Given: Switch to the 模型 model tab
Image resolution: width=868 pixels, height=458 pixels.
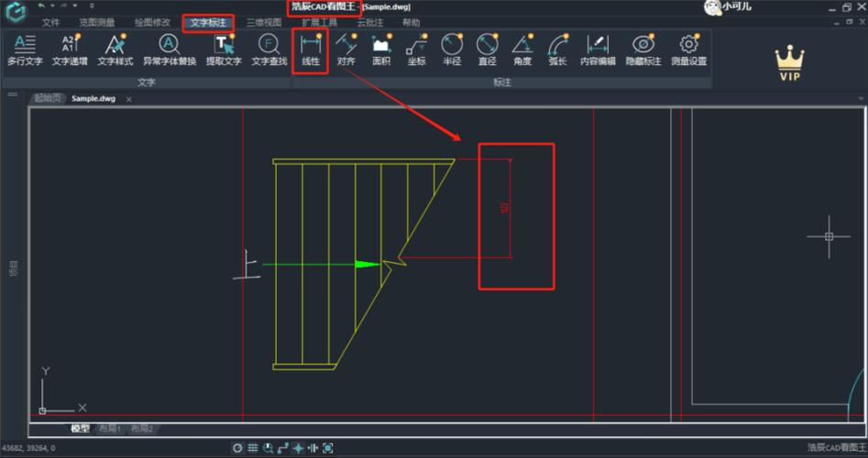Looking at the screenshot, I should 81,429.
